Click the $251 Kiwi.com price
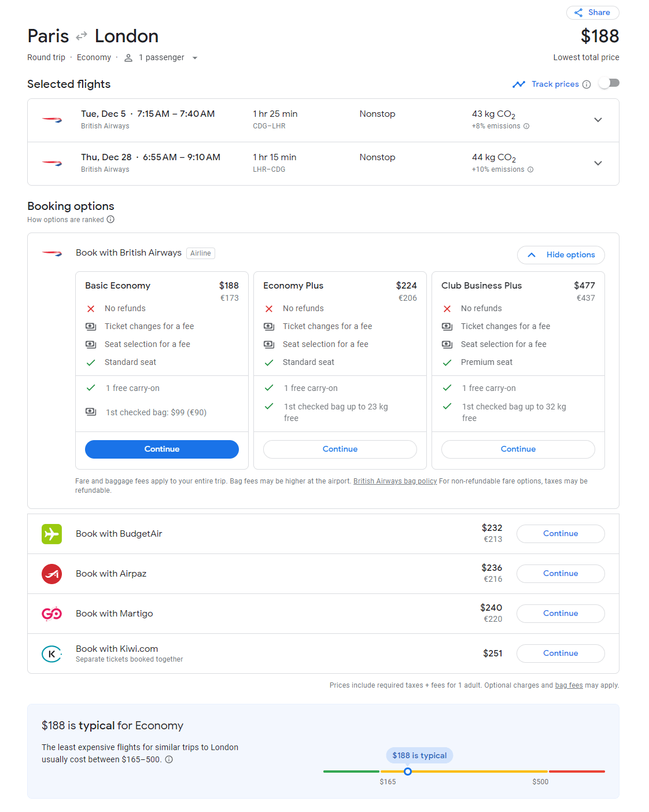 coord(493,654)
